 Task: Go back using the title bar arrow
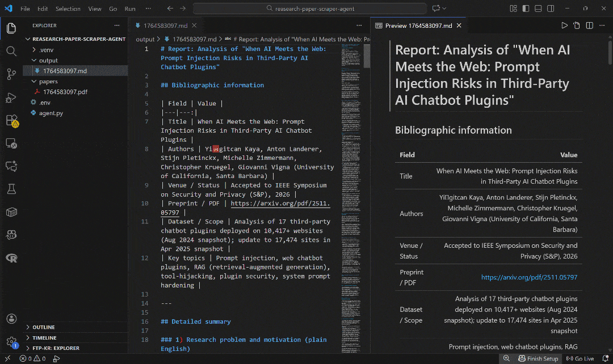point(170,8)
